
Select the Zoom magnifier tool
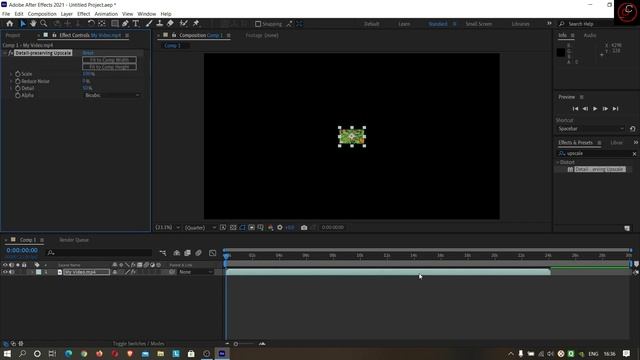coord(43,24)
